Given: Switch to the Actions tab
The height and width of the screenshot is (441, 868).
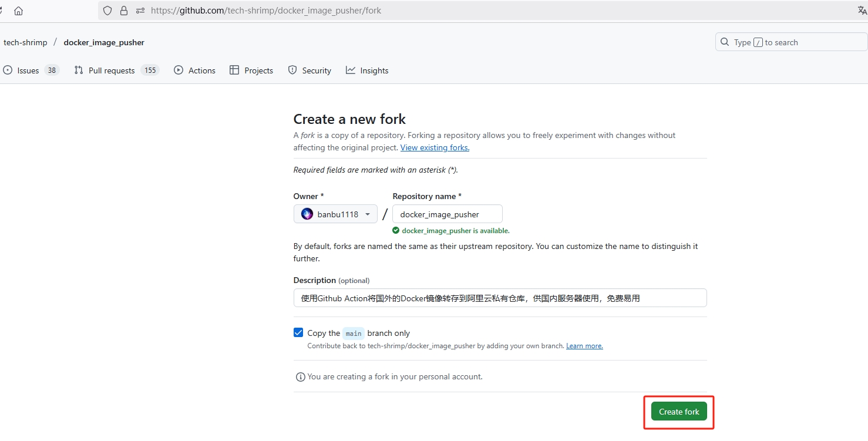Looking at the screenshot, I should [195, 70].
